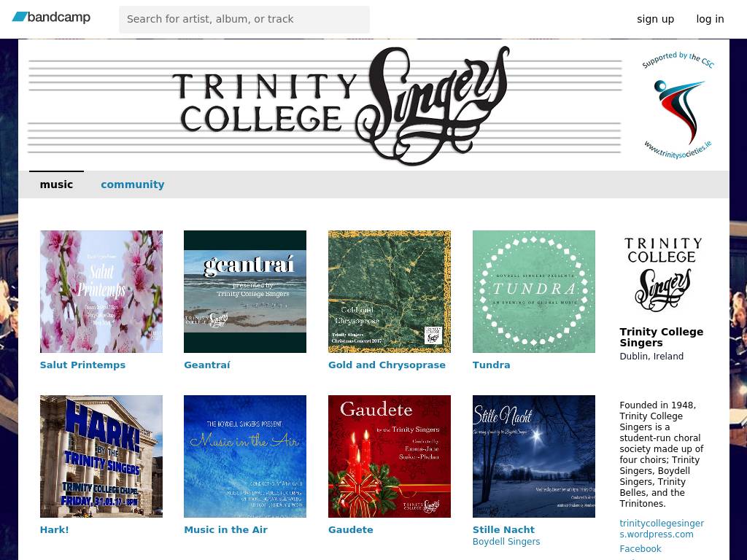Image resolution: width=747 pixels, height=560 pixels.
Task: Visit the Facebook link in sidebar
Action: 640,549
